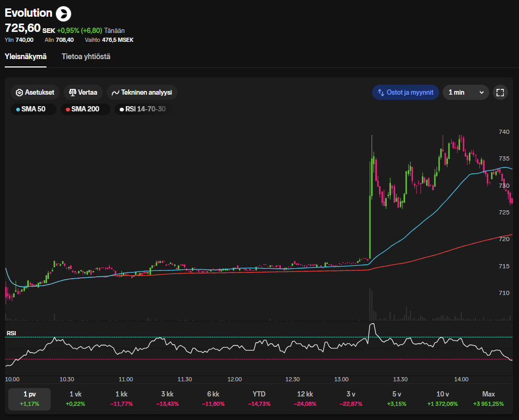Toggle Ostot ja myynnit trade markers
The height and width of the screenshot is (420, 519).
point(406,93)
